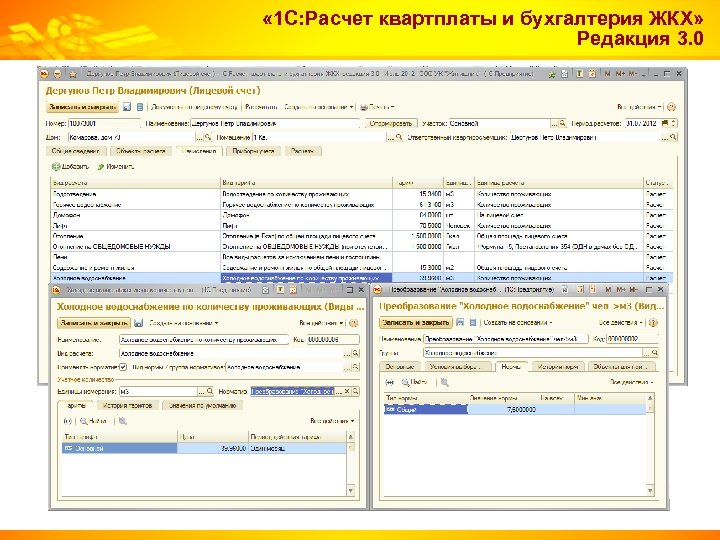Switch to 'История тарифов' tab
Screen dimensions: 720x540
[128, 405]
